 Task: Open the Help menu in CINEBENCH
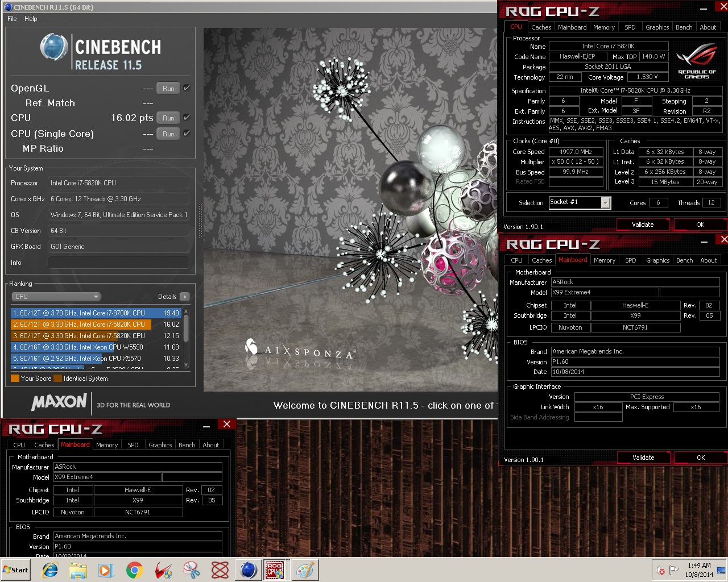(x=31, y=19)
